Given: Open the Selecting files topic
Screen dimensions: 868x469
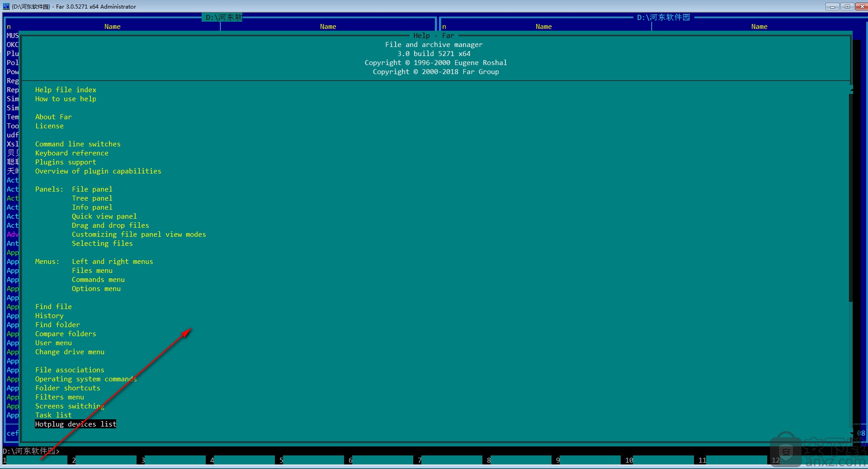Looking at the screenshot, I should 102,244.
